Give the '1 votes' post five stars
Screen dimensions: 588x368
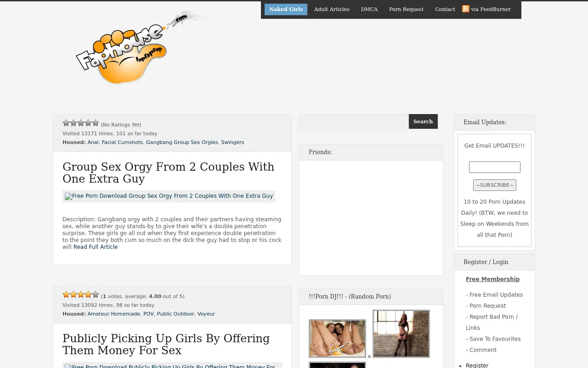pos(96,294)
